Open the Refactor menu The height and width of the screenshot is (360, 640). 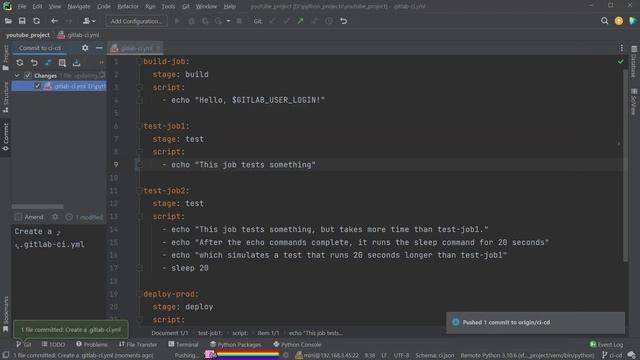click(128, 7)
